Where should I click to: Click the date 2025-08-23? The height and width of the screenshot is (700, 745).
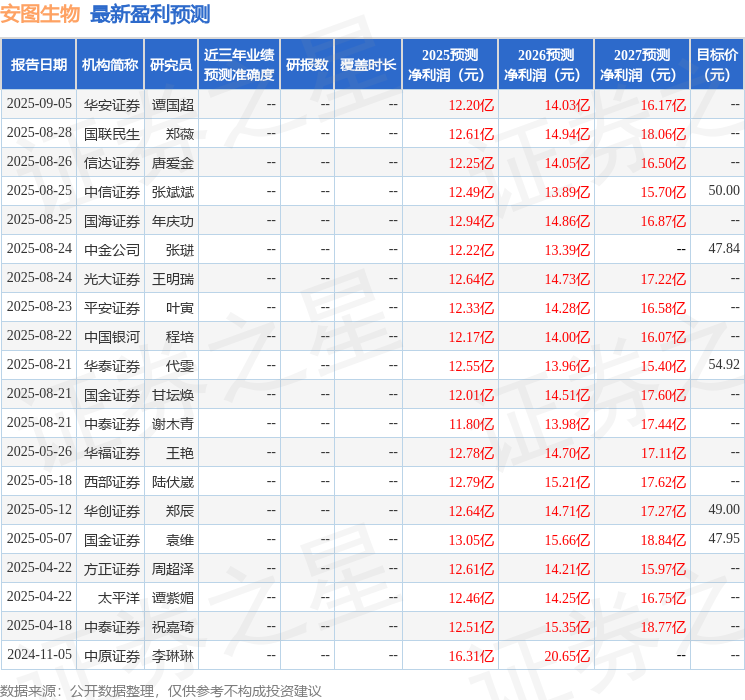click(39, 307)
